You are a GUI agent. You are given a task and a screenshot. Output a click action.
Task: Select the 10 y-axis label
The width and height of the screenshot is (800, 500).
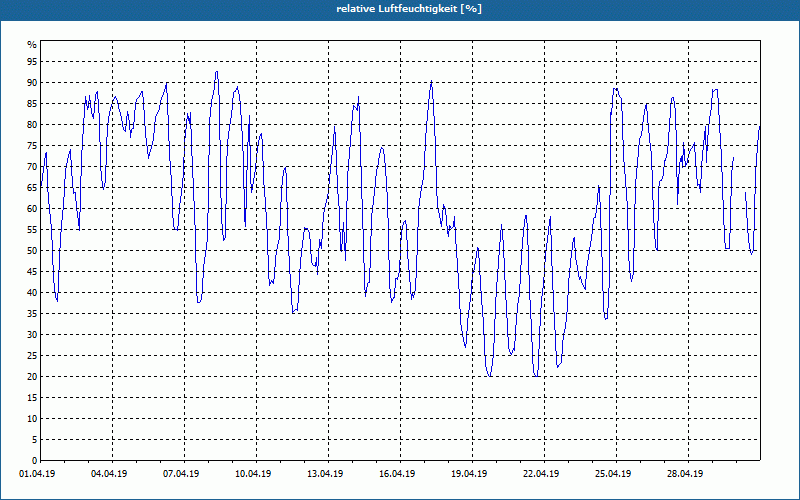click(32, 418)
